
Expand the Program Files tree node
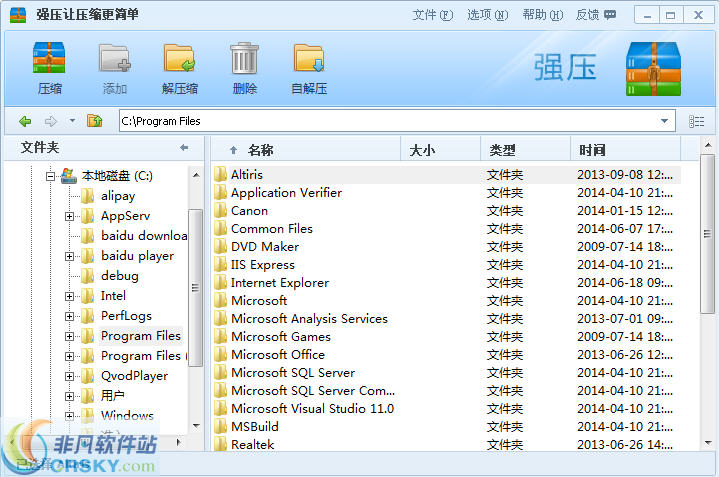click(69, 336)
